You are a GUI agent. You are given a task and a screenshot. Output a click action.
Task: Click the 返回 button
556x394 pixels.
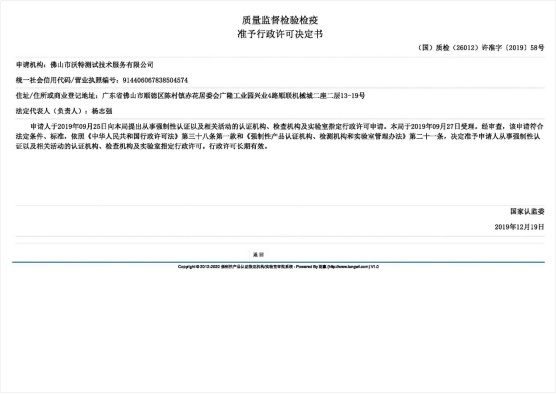click(258, 254)
